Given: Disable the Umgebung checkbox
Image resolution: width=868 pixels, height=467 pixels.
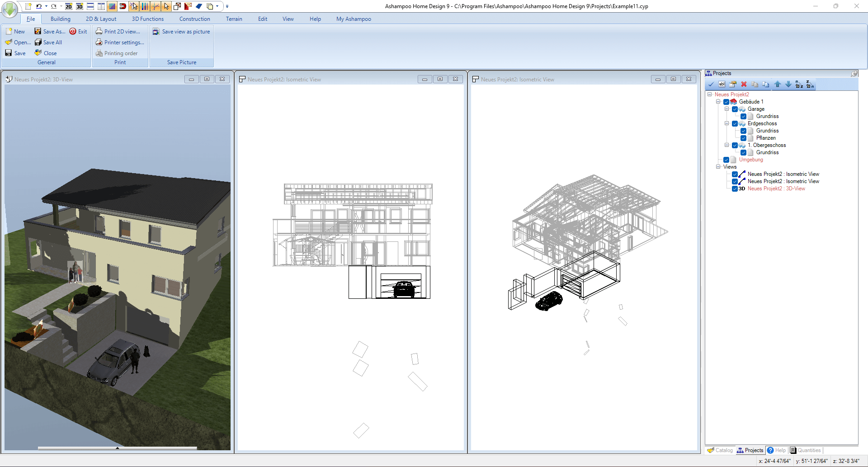Looking at the screenshot, I should (x=726, y=160).
